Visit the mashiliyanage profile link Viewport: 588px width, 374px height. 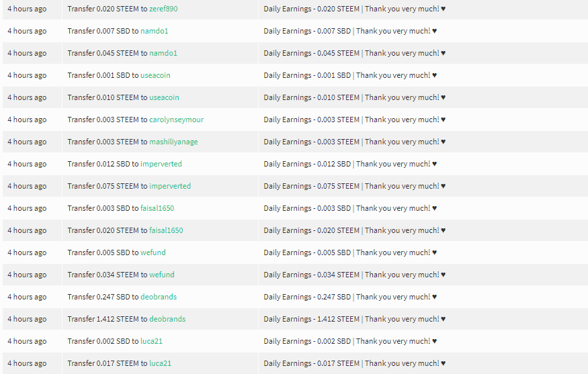(x=173, y=141)
